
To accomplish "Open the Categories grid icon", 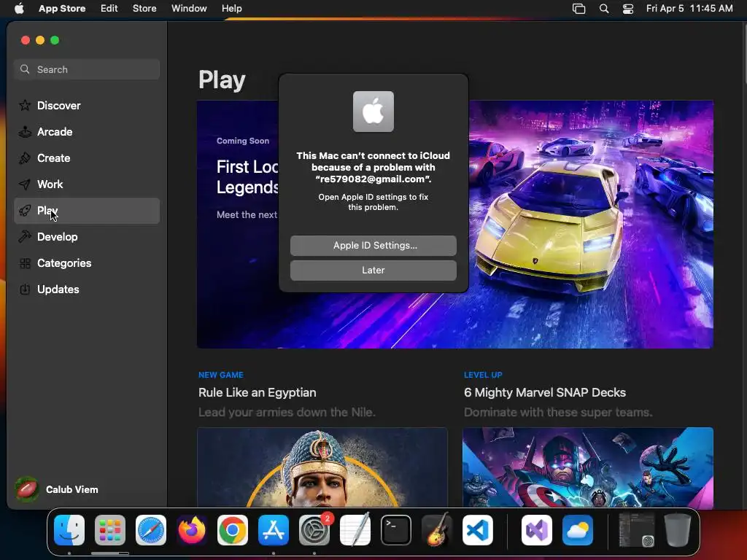I will coord(25,262).
